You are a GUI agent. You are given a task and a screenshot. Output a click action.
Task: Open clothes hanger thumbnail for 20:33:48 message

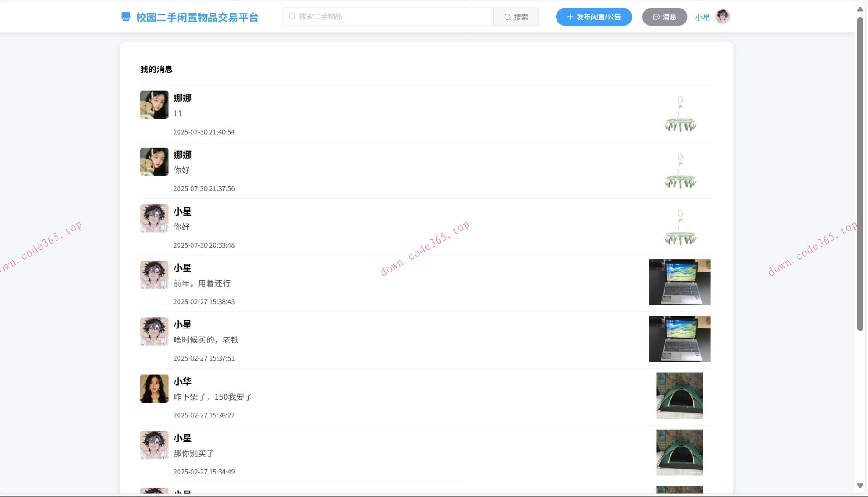[679, 227]
